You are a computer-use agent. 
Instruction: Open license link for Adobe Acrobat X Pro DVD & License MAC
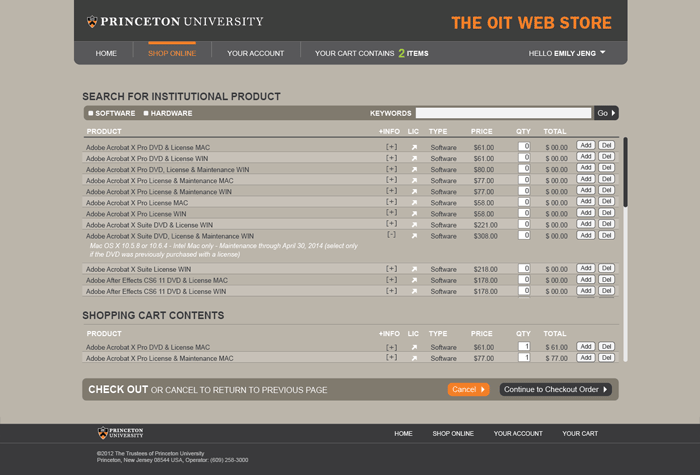point(414,147)
